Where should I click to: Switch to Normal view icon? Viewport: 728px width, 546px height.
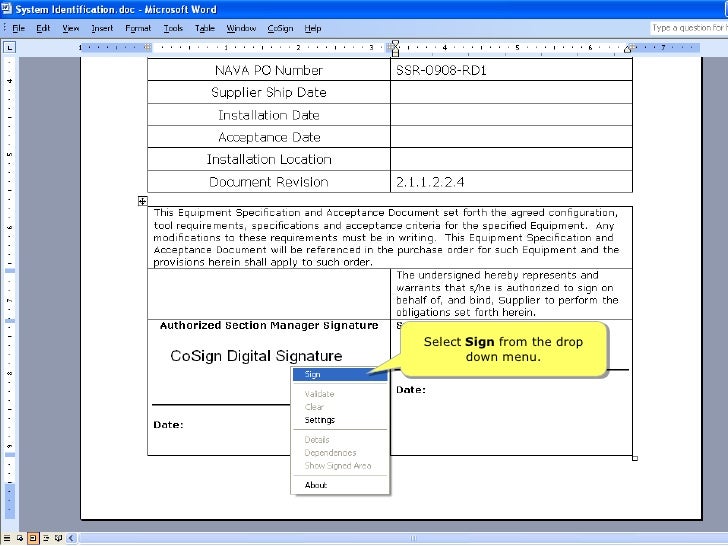click(7, 538)
